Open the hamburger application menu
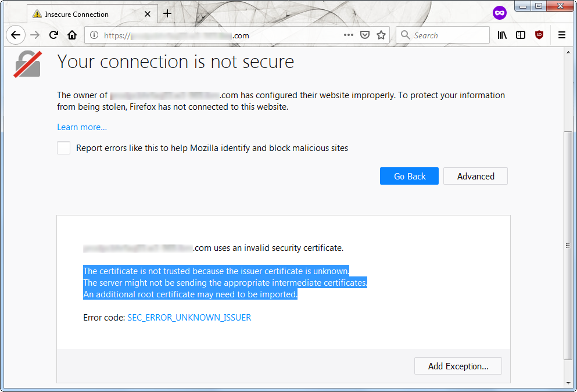The height and width of the screenshot is (392, 577). pyautogui.click(x=562, y=35)
